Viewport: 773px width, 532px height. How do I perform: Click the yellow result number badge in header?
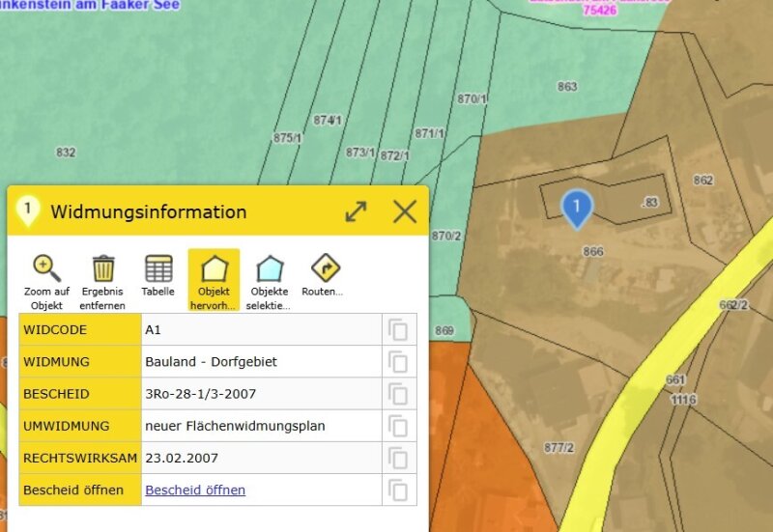[x=28, y=210]
